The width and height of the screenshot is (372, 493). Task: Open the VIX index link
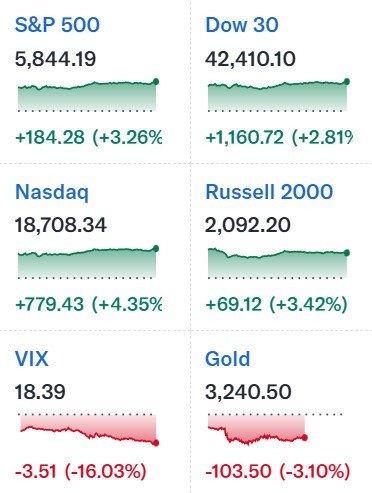click(32, 359)
